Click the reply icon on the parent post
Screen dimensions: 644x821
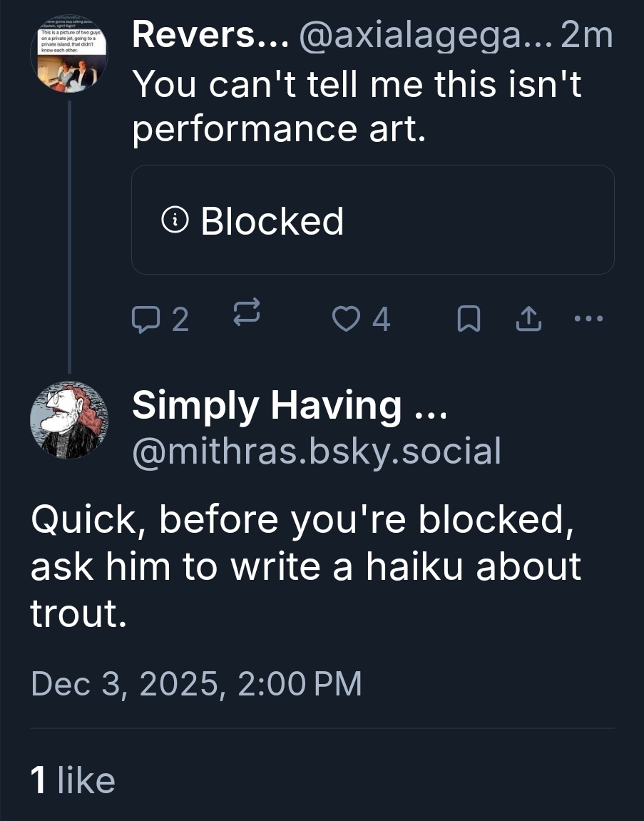pos(145,320)
